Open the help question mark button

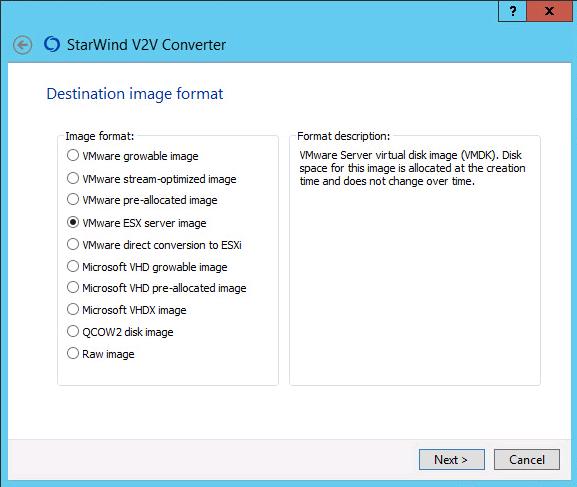point(513,11)
